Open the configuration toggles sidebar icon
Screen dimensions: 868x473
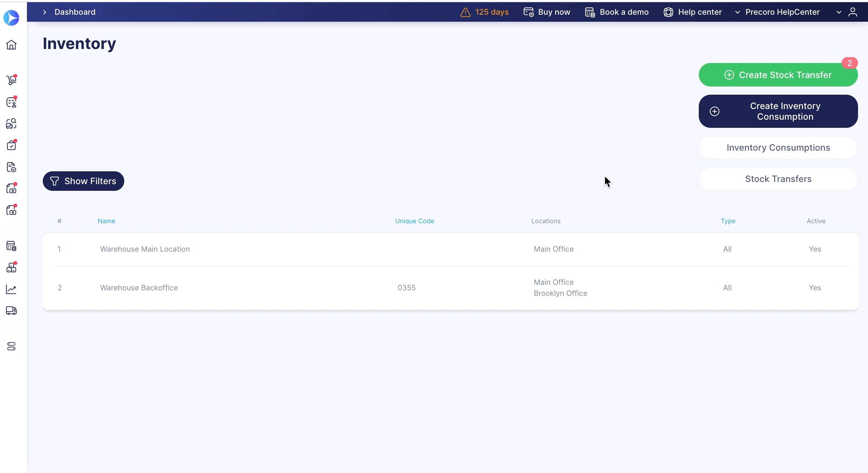[x=11, y=346]
